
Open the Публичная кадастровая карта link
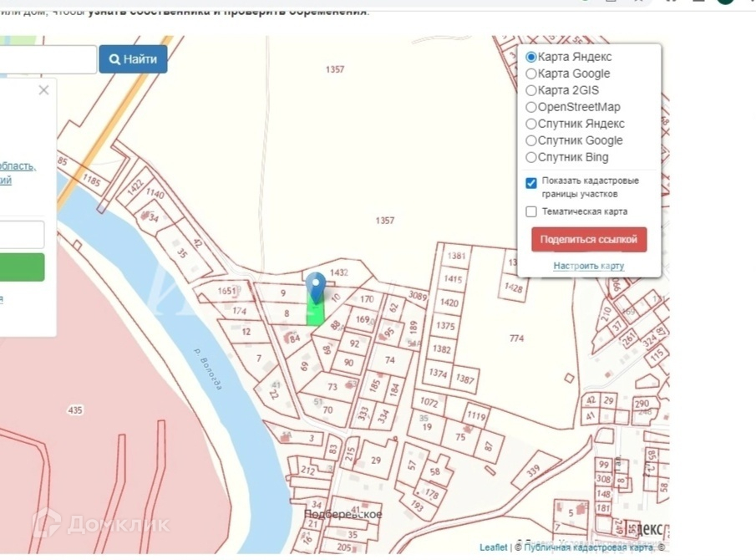tap(589, 547)
